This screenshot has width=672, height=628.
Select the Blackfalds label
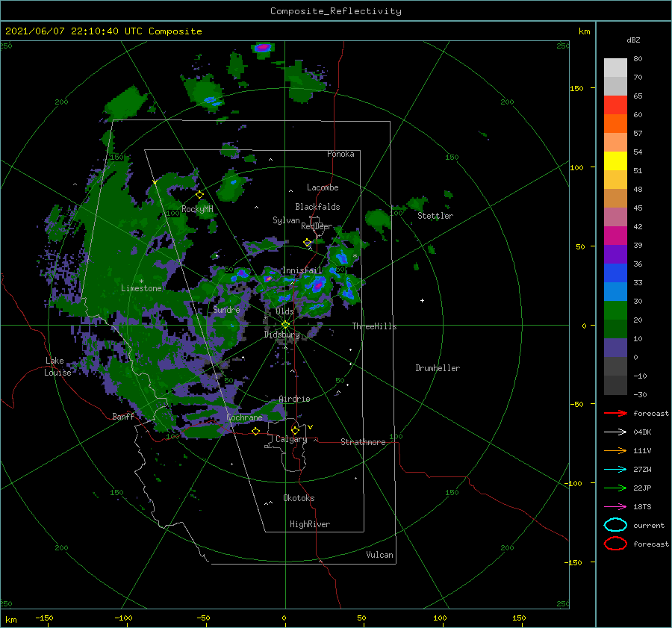click(317, 207)
